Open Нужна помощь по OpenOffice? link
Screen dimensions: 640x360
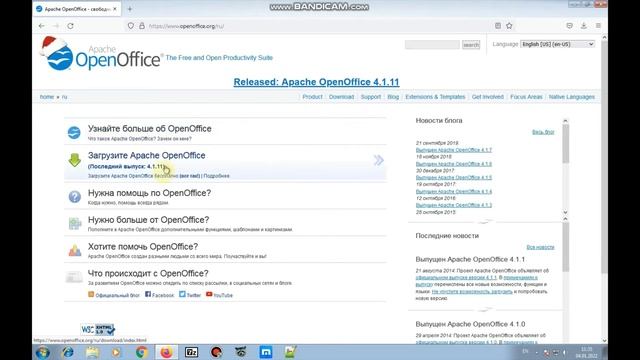(149, 193)
